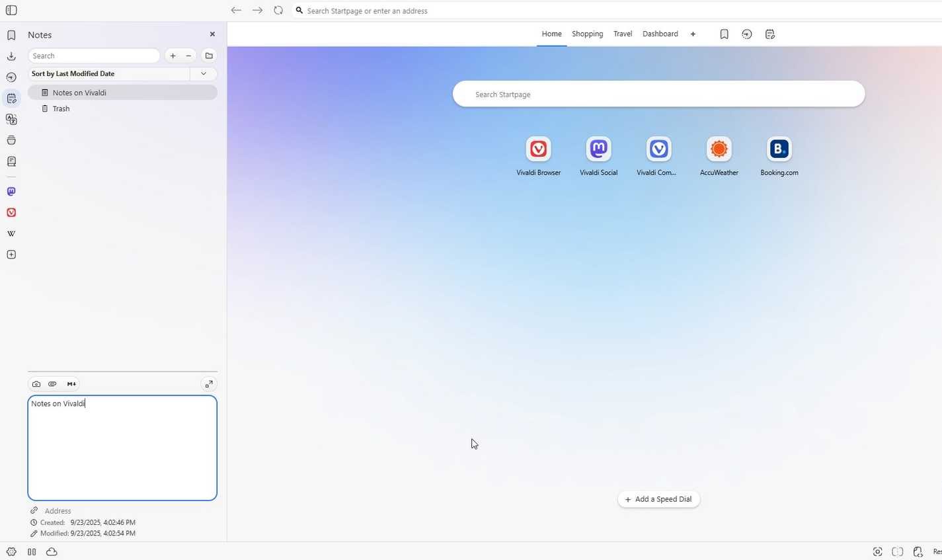The width and height of the screenshot is (942, 560).
Task: Attach a file to the current note
Action: click(x=52, y=383)
